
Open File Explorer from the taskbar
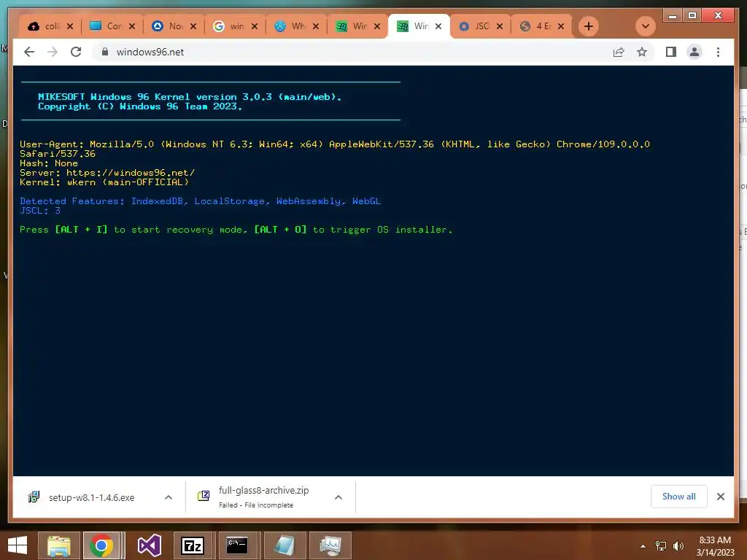point(58,545)
